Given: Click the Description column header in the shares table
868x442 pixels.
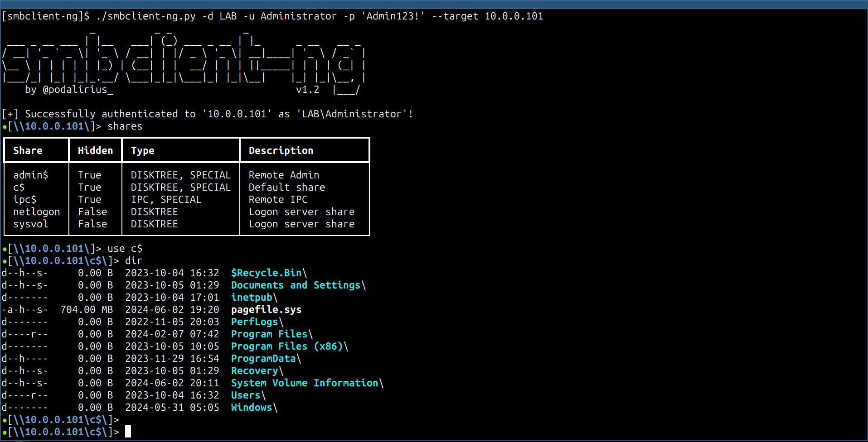Looking at the screenshot, I should (x=281, y=151).
